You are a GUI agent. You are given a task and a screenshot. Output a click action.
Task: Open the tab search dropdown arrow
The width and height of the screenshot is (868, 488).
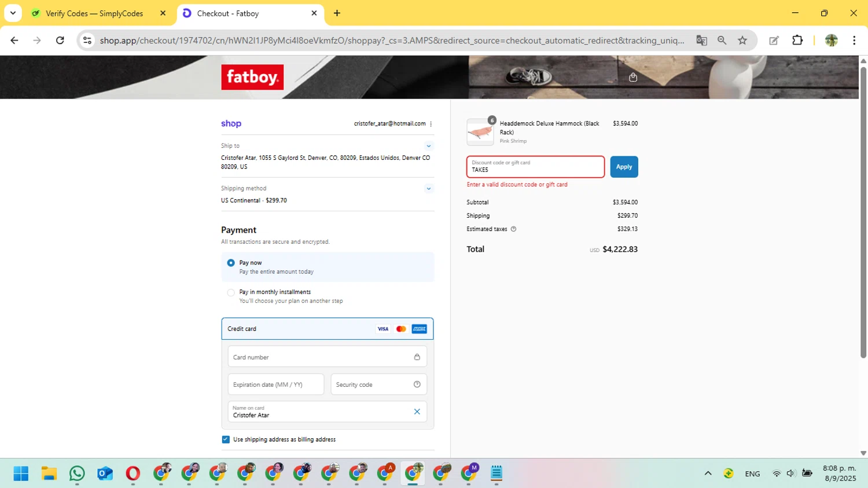coord(13,13)
